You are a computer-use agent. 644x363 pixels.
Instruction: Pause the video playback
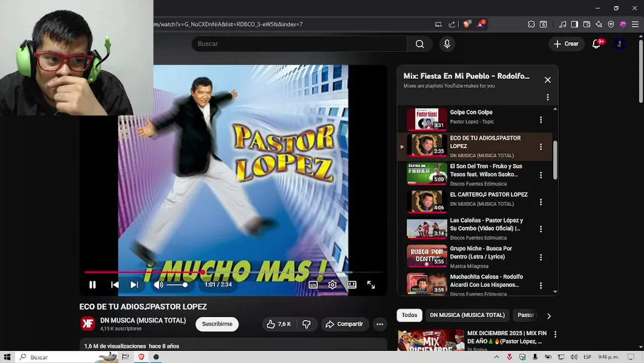coord(92,285)
